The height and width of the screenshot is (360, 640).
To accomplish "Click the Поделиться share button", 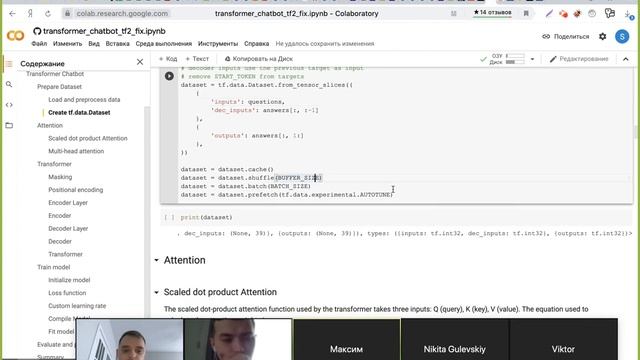I will (566, 36).
